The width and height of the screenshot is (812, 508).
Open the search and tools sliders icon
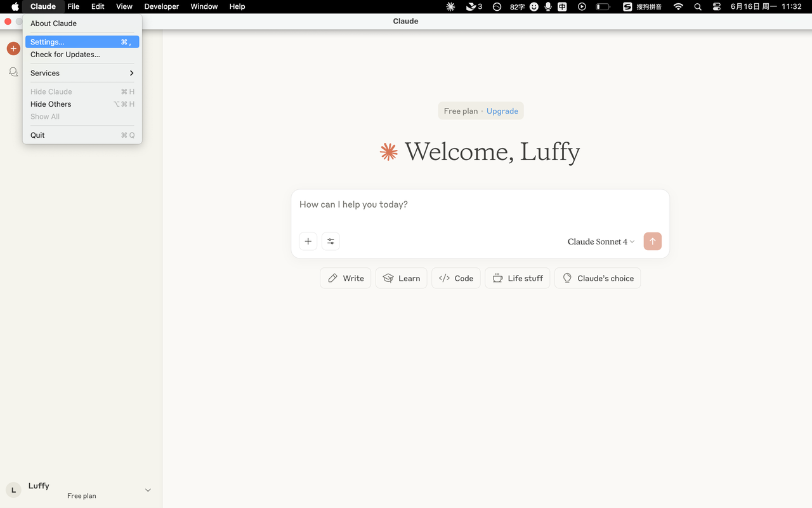pyautogui.click(x=331, y=241)
